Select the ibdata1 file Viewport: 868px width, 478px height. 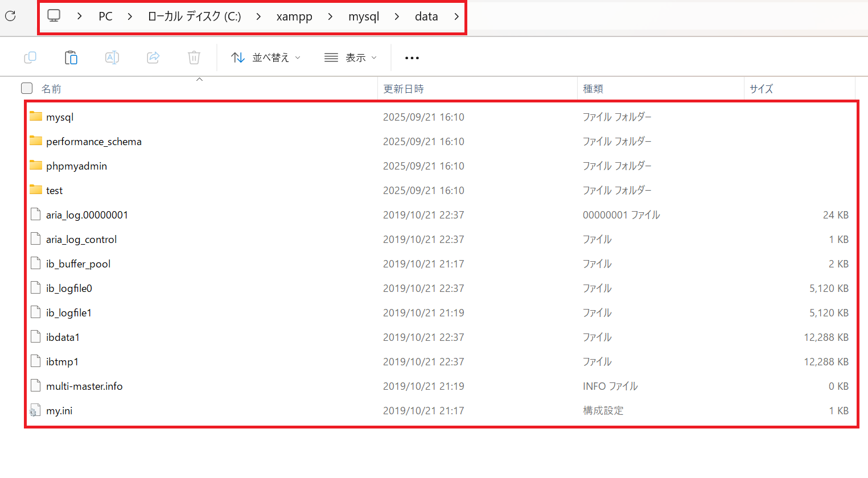tap(63, 337)
